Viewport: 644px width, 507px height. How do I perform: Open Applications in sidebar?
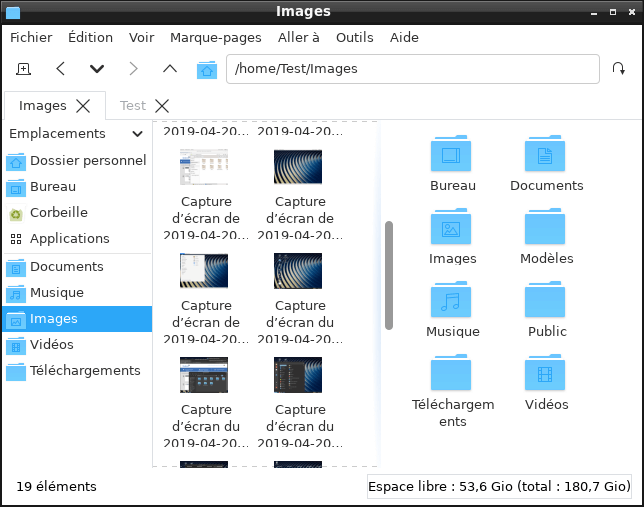77,239
